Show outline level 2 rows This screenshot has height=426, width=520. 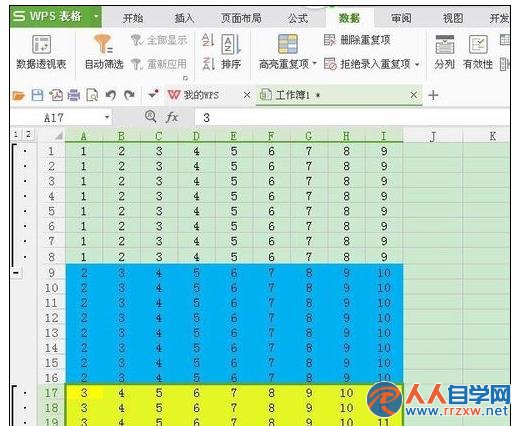28,134
